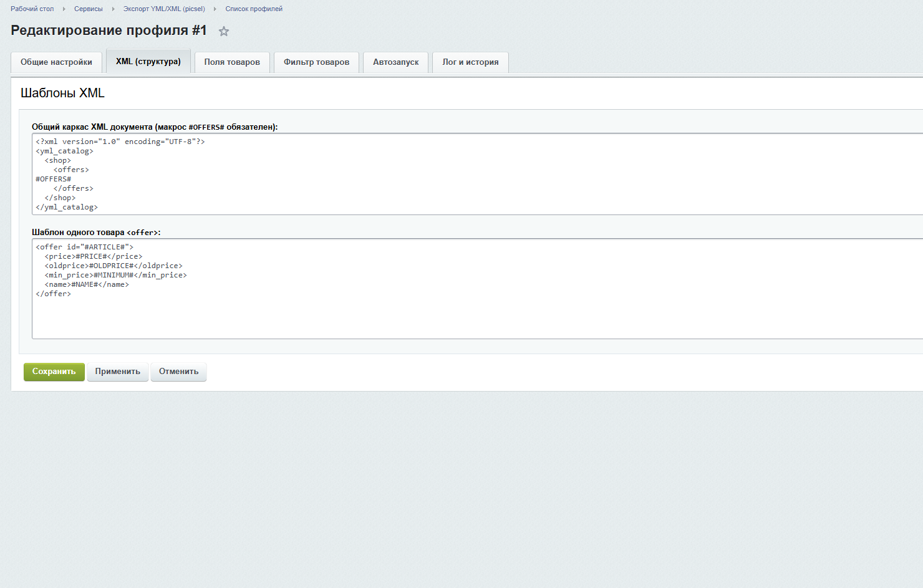Viewport: 923px width, 588px height.
Task: Select the Редактирование профиля #1 title
Action: click(x=109, y=31)
